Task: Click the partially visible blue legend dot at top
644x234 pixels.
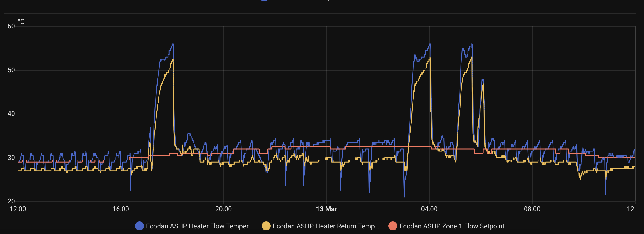Action: [264, 1]
